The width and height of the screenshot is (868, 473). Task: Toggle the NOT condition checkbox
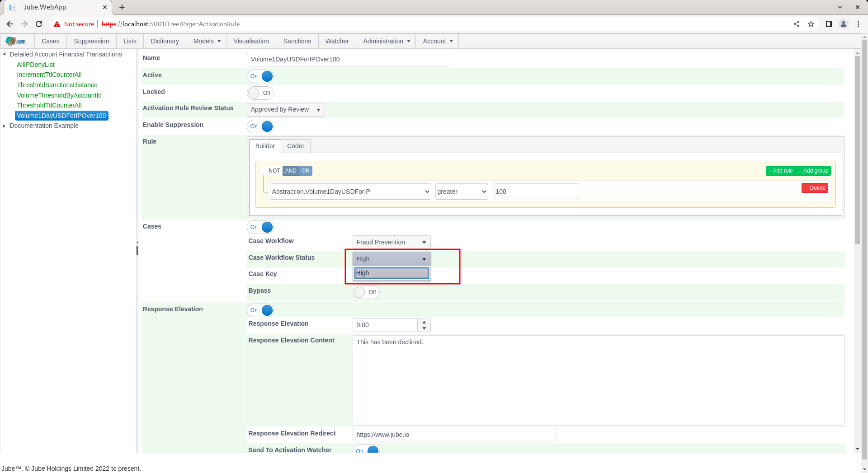pyautogui.click(x=271, y=171)
